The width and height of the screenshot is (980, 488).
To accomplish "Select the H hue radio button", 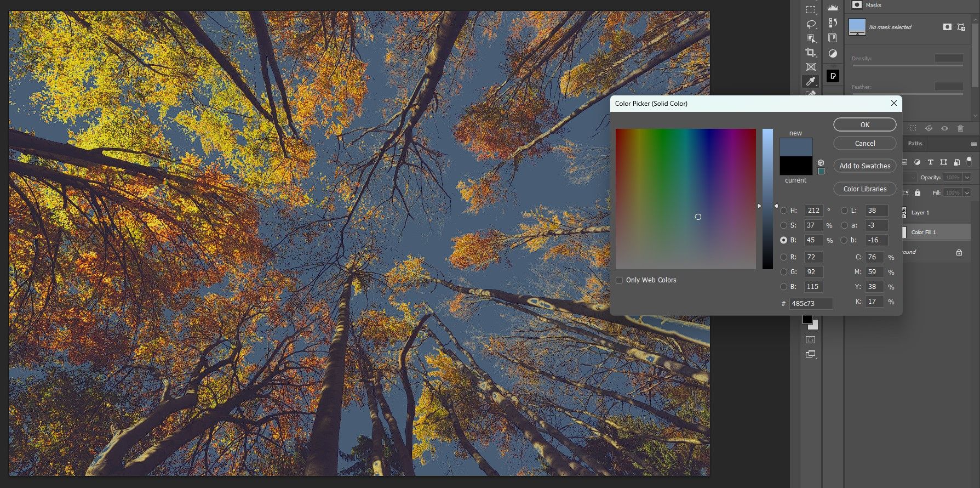I will pos(784,211).
